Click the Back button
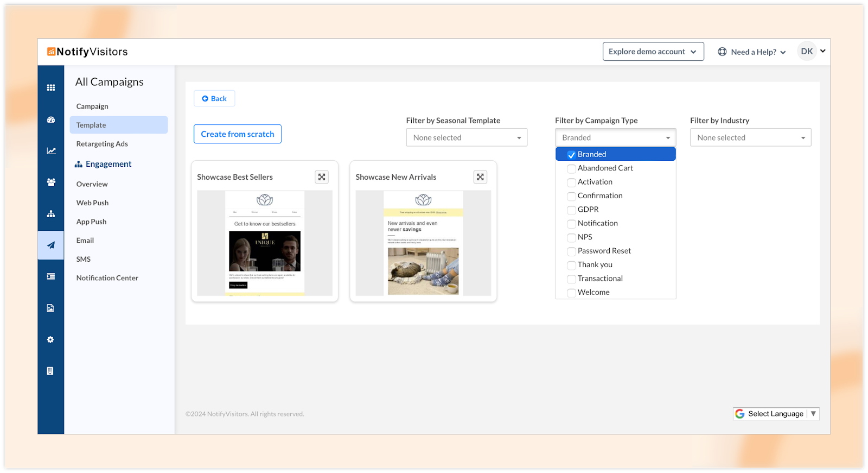868x473 pixels. coord(214,98)
